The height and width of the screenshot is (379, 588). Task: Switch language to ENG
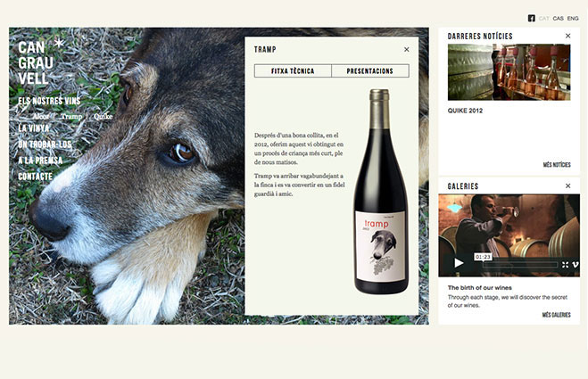point(573,18)
